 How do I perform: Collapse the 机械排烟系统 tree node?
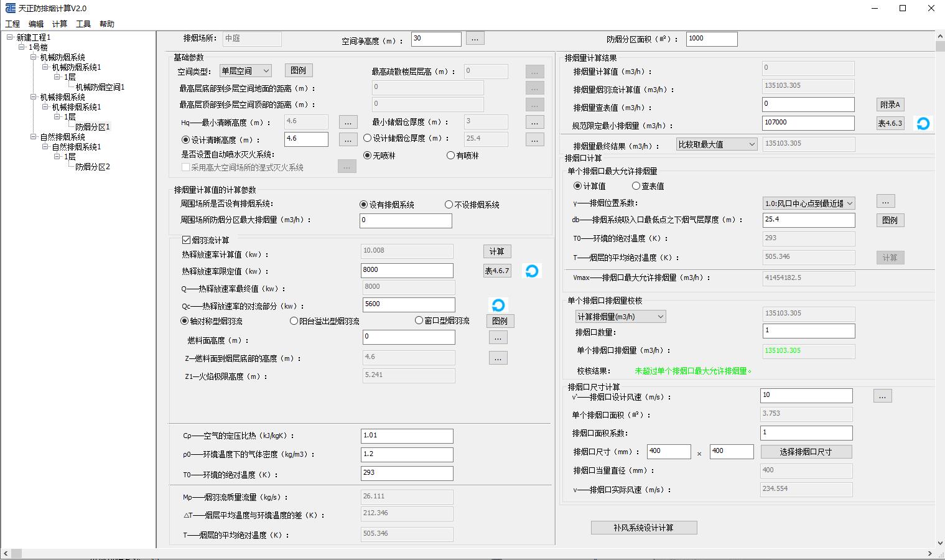[34, 97]
